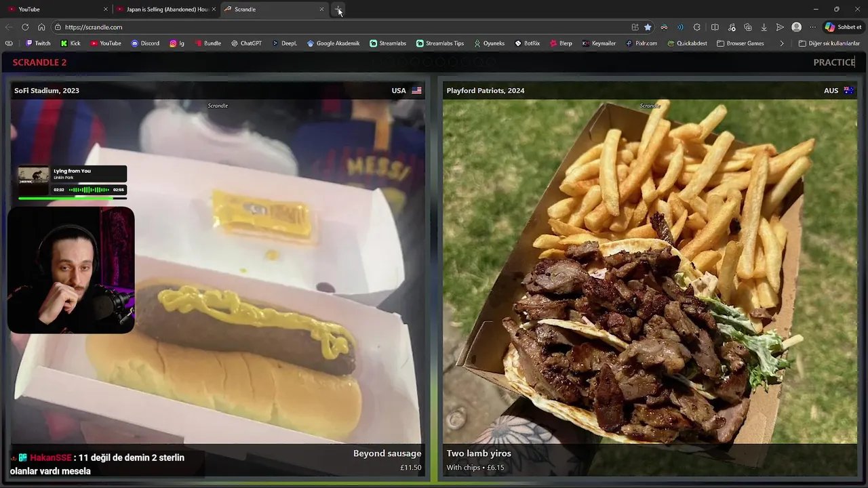The width and height of the screenshot is (868, 488).
Task: Open Copilot Sohbet et button
Action: [843, 27]
